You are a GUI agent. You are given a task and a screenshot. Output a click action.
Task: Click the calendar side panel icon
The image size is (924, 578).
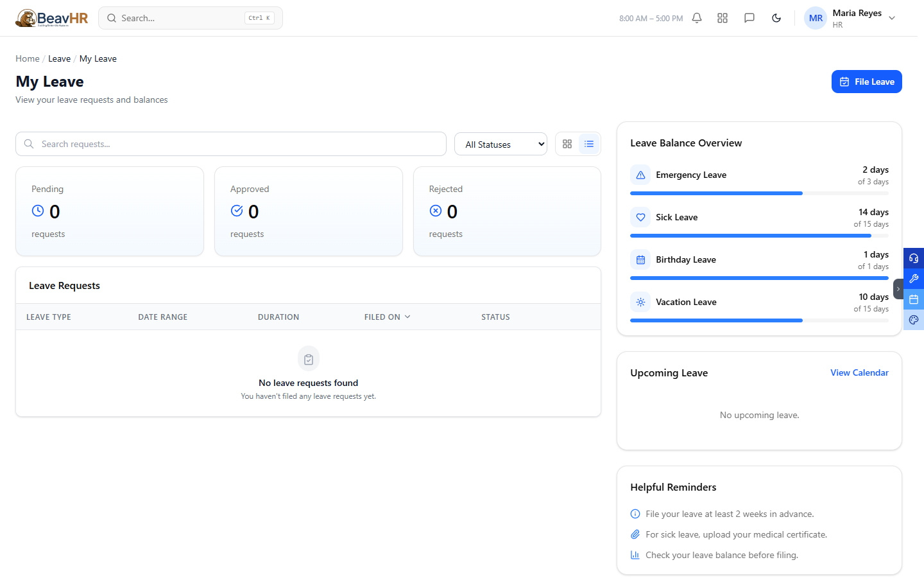[x=914, y=299]
